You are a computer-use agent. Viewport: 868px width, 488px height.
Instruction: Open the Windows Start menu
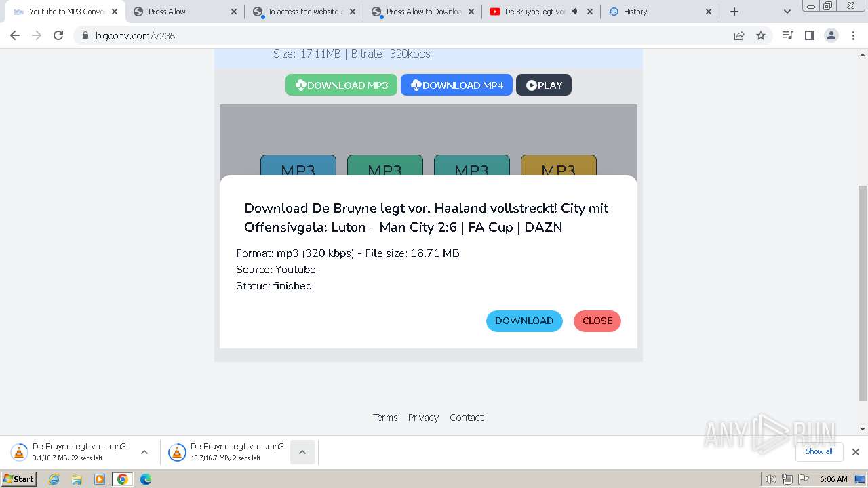coord(19,479)
